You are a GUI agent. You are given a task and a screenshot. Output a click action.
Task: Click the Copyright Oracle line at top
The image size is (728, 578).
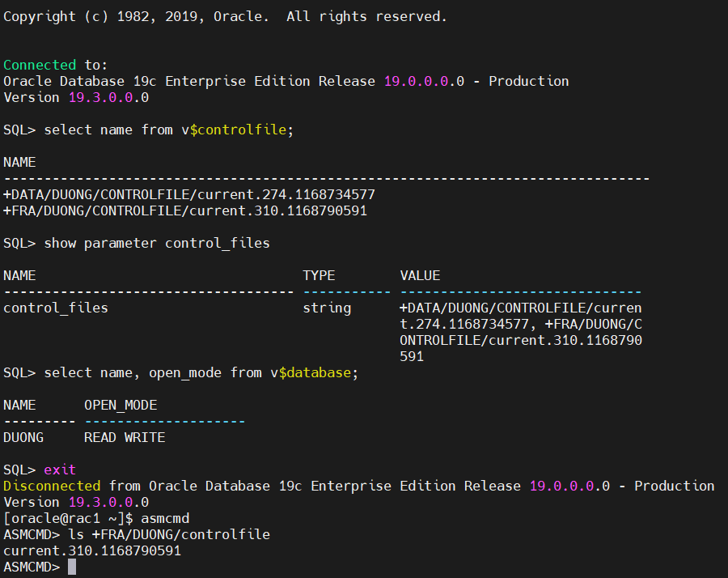[225, 17]
